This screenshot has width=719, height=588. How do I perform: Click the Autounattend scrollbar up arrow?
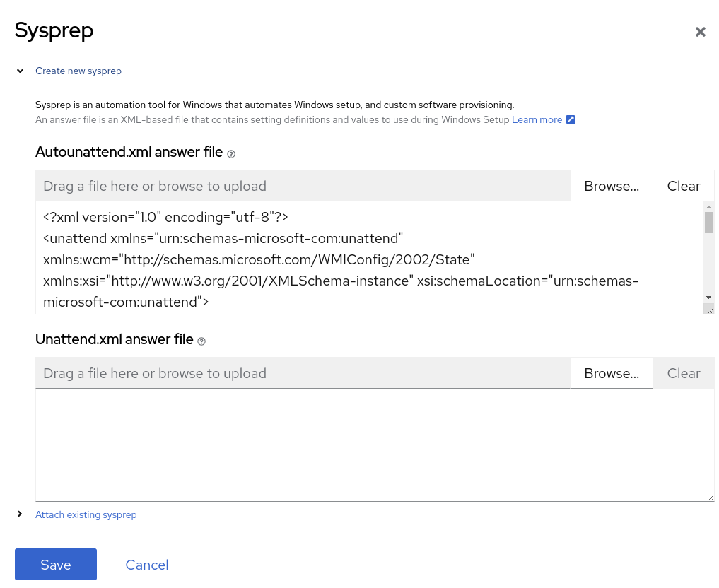point(708,207)
